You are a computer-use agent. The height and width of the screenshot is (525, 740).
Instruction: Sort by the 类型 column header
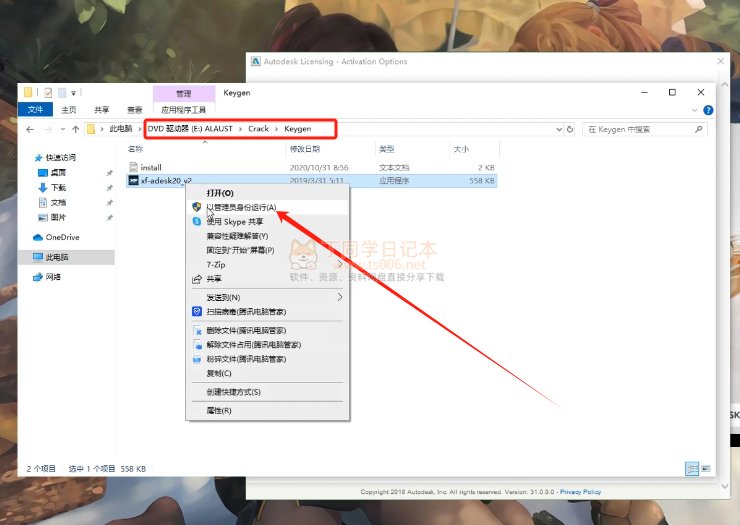click(x=386, y=149)
